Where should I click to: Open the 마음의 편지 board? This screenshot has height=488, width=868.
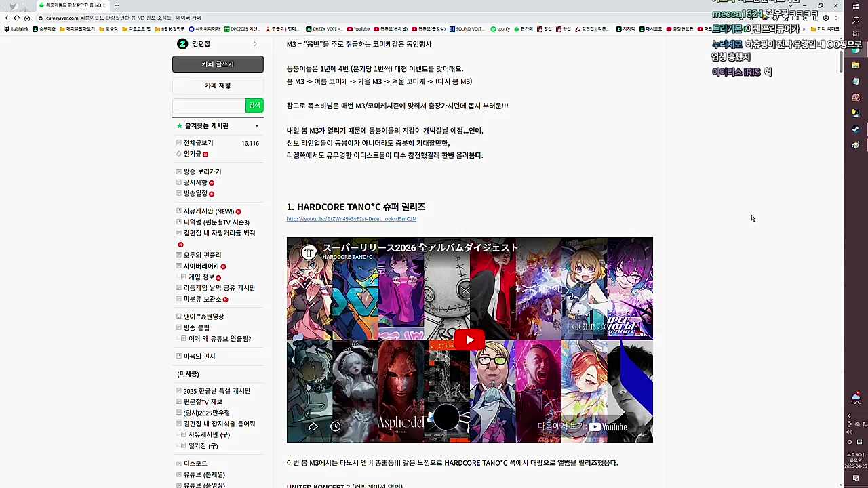199,357
